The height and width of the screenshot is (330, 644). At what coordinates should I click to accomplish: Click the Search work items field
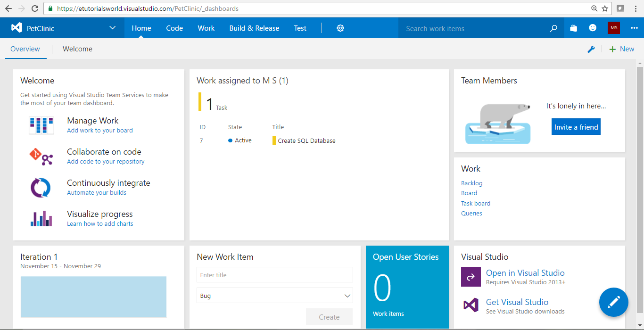point(474,28)
